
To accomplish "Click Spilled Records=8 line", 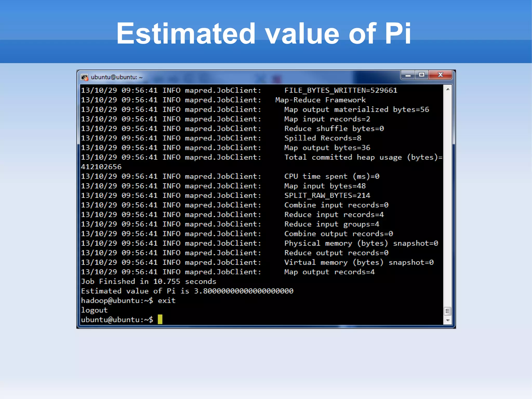I will point(323,138).
